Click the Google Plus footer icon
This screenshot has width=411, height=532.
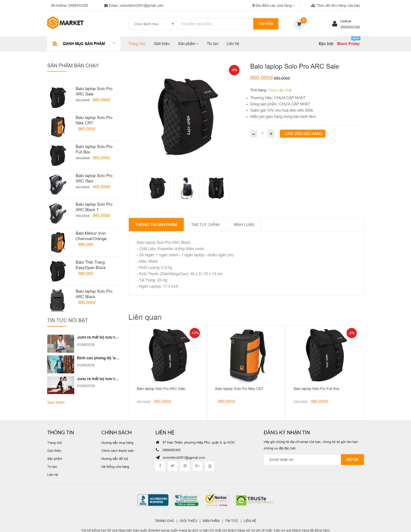click(x=197, y=466)
